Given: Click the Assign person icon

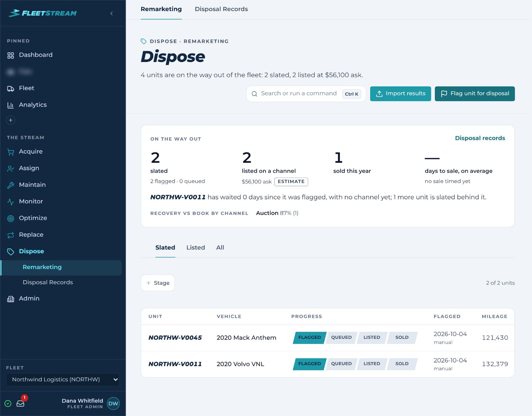Looking at the screenshot, I should 11,168.
